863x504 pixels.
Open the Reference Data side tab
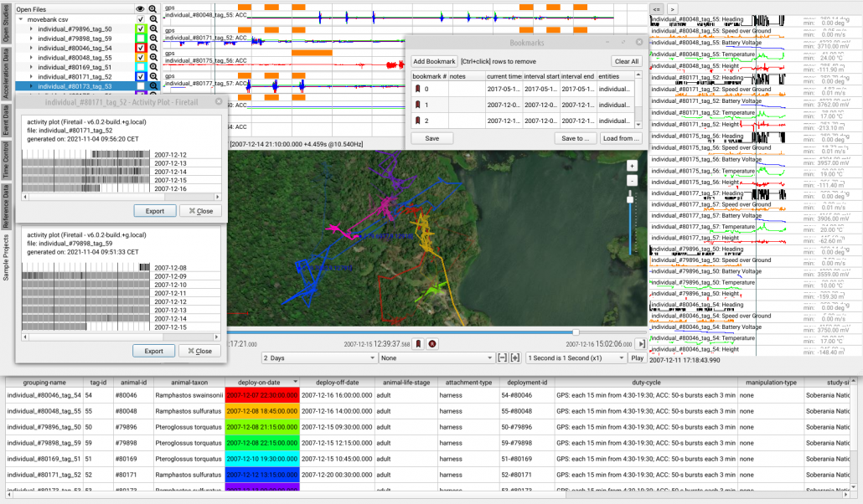pos(6,206)
